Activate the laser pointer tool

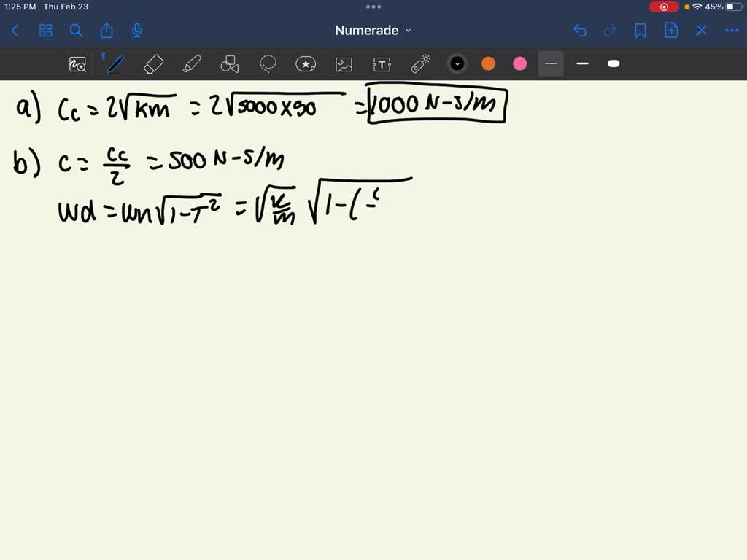pos(419,64)
